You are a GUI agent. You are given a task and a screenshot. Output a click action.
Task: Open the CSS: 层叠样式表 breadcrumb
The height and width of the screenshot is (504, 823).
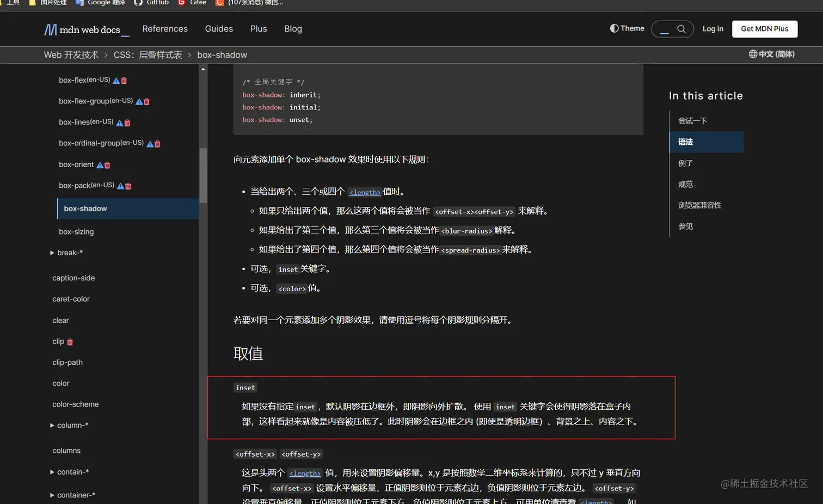pos(148,55)
